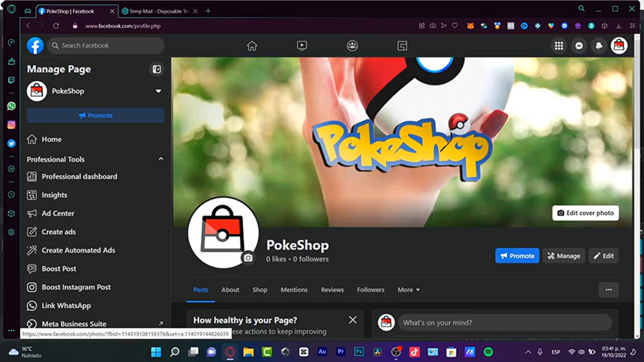Click the What's on your mind box
644x362 pixels.
505,323
